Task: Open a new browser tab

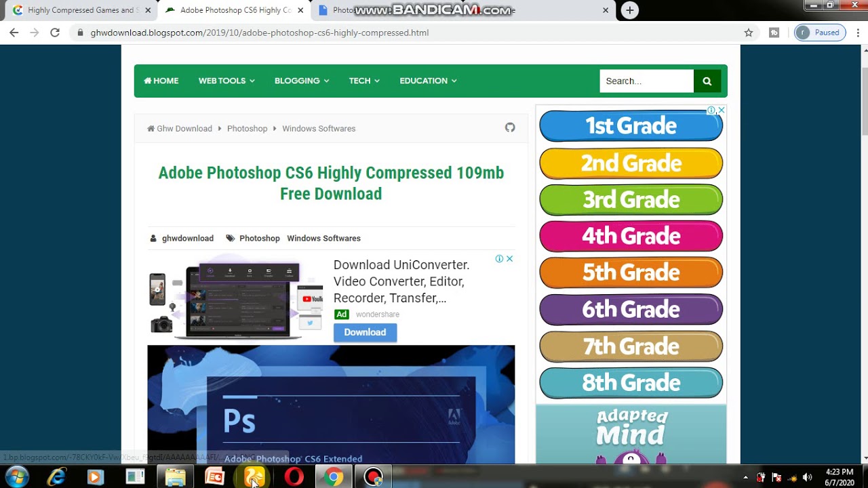Action: [630, 10]
